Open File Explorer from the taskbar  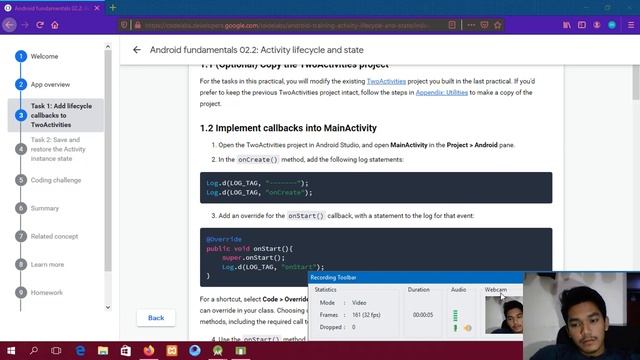[x=103, y=351]
